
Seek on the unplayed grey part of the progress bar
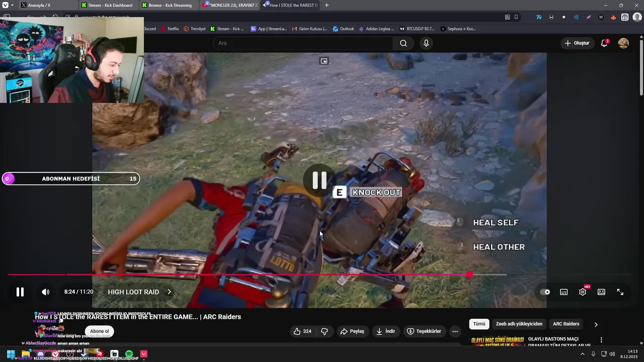point(489,275)
